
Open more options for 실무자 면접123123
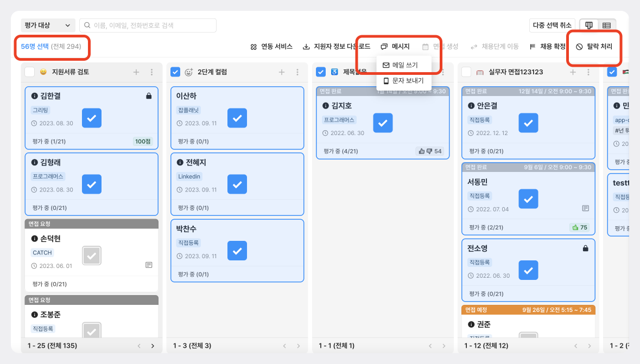point(588,72)
